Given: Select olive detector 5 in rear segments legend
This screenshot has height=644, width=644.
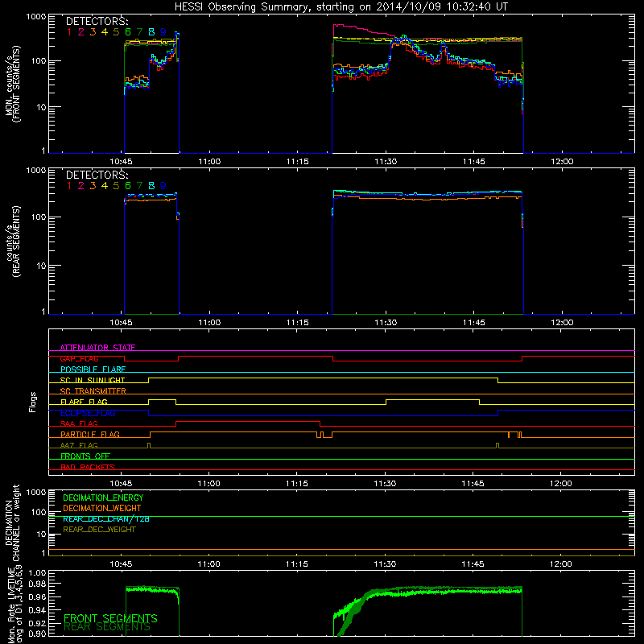Looking at the screenshot, I should [x=116, y=186].
